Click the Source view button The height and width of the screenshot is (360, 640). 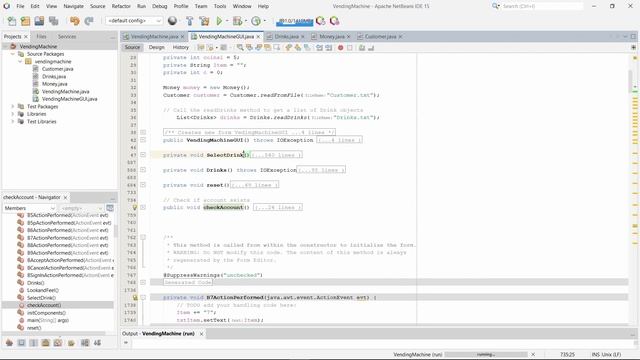132,48
